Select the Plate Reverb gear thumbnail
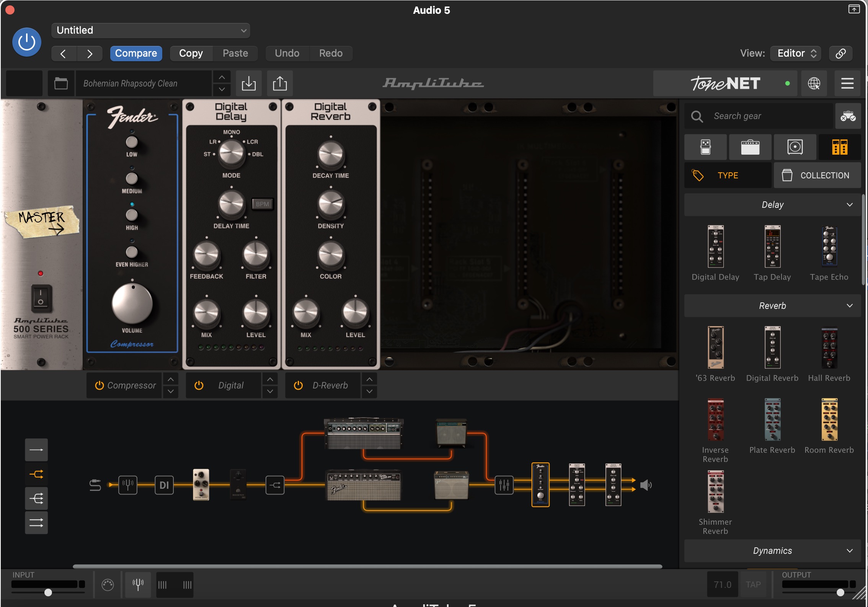Viewport: 868px width, 607px height. click(772, 419)
